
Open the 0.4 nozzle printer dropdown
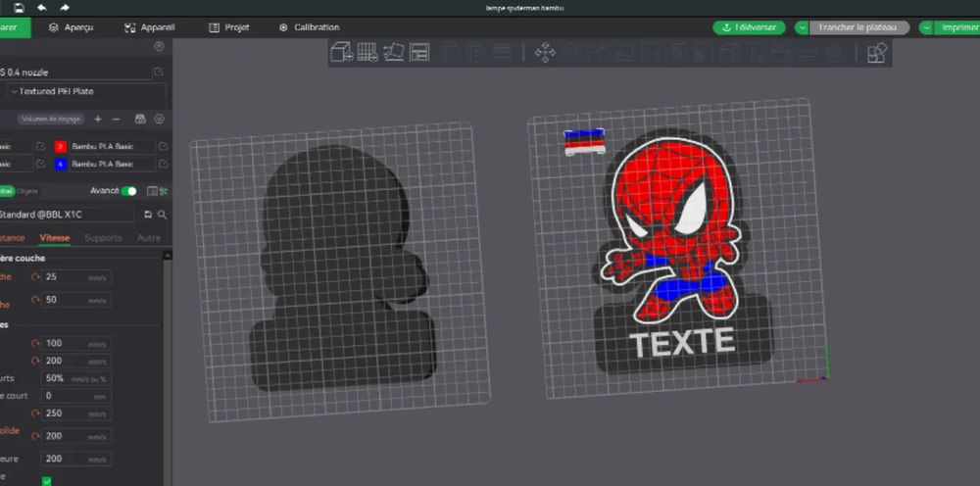[75, 72]
